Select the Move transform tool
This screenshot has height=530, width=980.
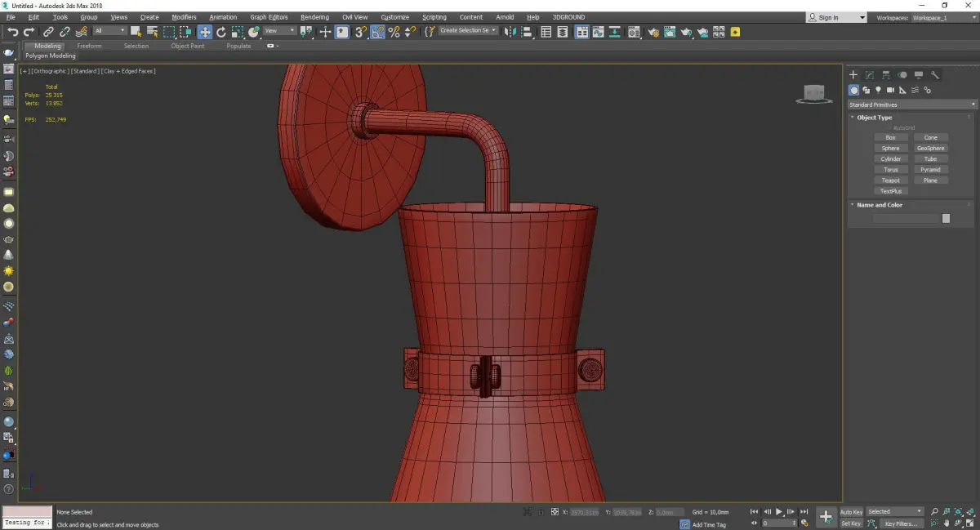(x=204, y=32)
